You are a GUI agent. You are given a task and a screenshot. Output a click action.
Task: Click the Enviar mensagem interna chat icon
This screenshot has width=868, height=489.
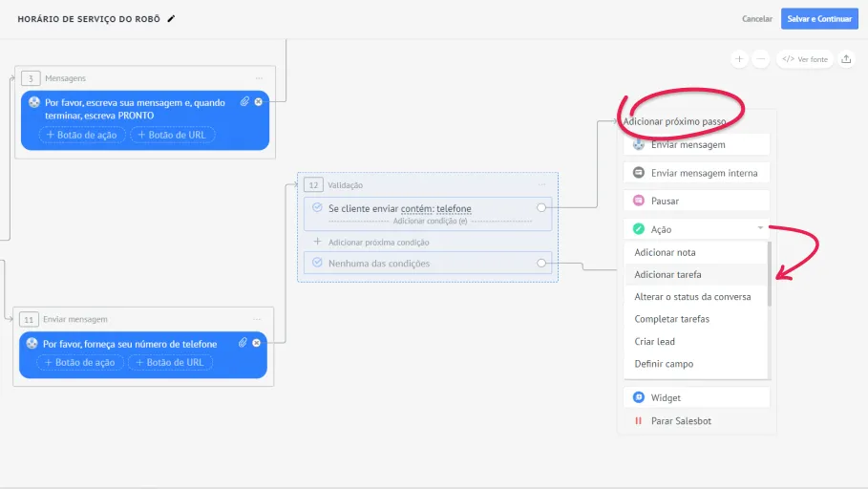pos(639,172)
